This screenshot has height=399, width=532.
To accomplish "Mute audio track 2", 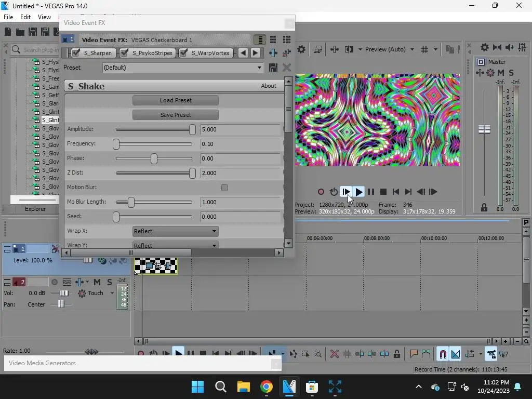I will (x=97, y=282).
